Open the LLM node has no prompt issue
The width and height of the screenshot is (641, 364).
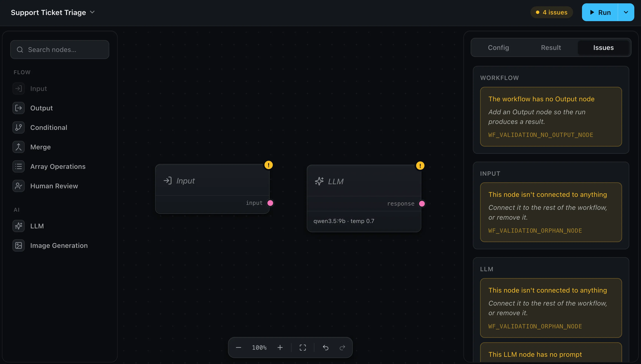tap(551, 352)
